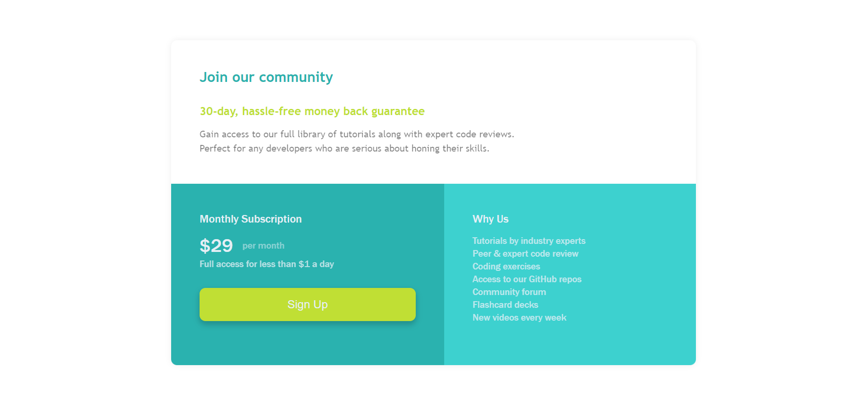This screenshot has height=403, width=868.
Task: Click empty area below 'New videos every week'
Action: (569, 346)
